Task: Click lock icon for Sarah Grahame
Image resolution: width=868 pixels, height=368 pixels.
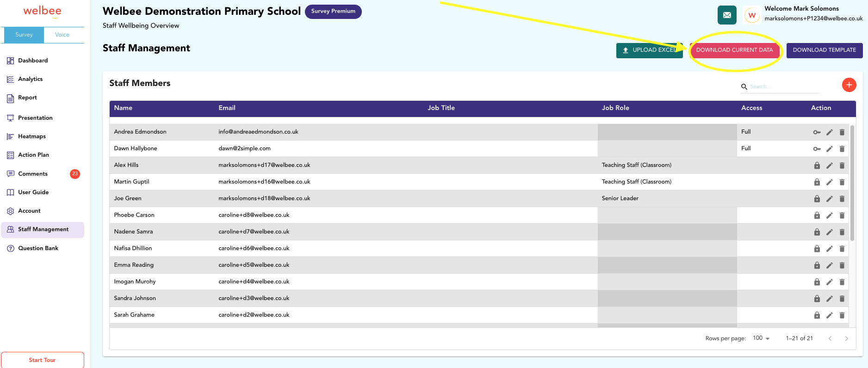Action: coord(817,315)
